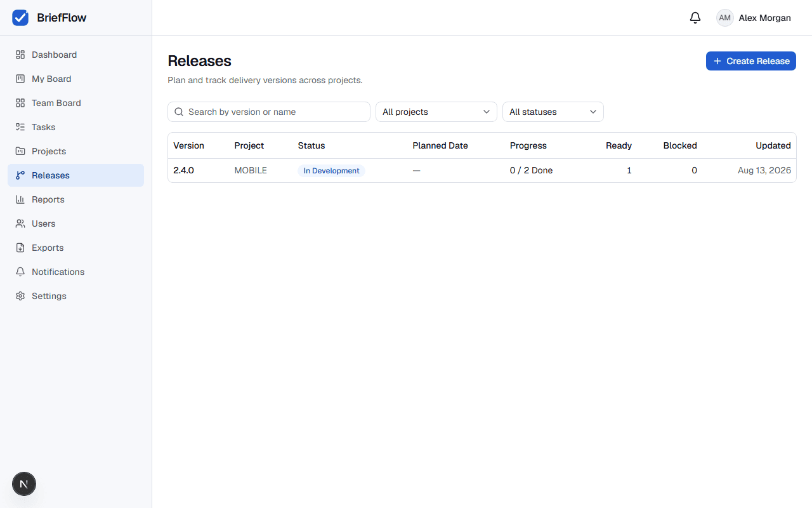Screen dimensions: 812x508
Task: Click the Blocked column header
Action: point(680,145)
